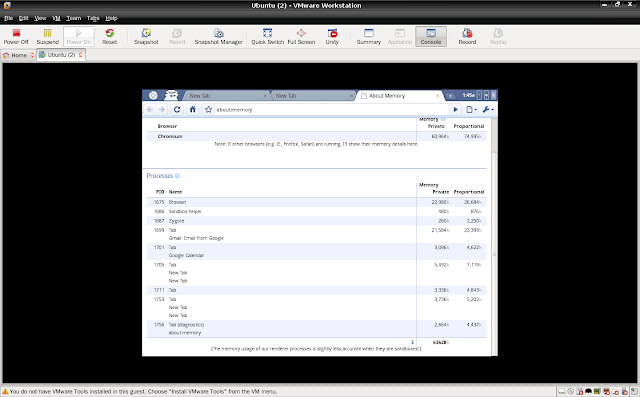640x397 pixels.
Task: Close the About Memory browser tab
Action: click(438, 96)
